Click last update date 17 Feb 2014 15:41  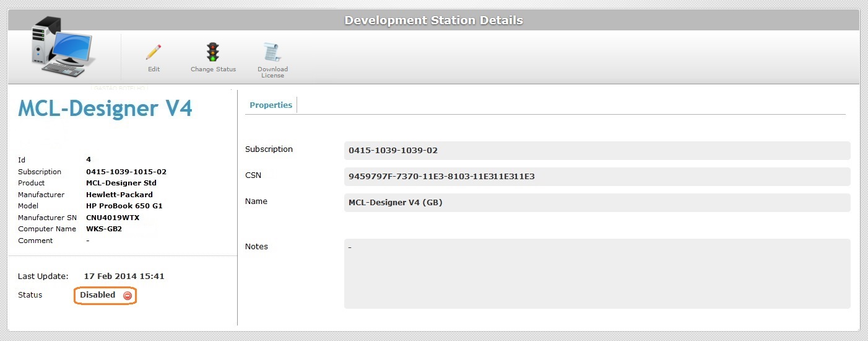[x=124, y=277]
